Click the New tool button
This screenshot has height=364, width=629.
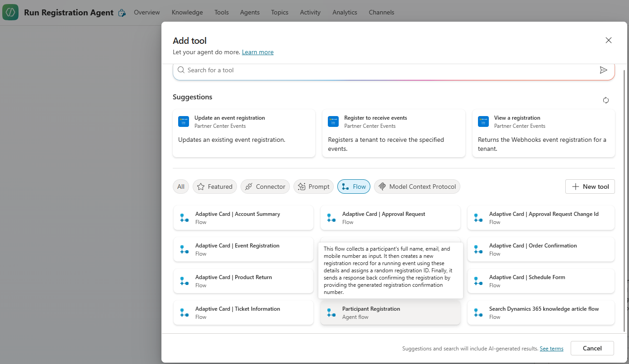[590, 187]
